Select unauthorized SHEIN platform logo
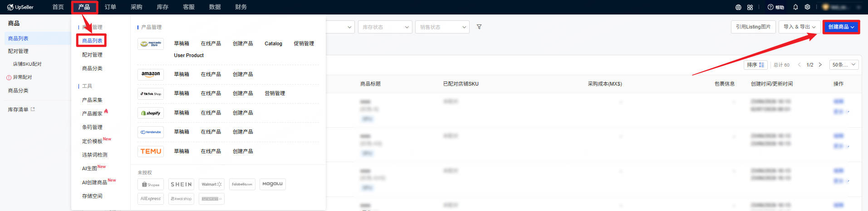This screenshot has width=868, height=211. [x=181, y=184]
